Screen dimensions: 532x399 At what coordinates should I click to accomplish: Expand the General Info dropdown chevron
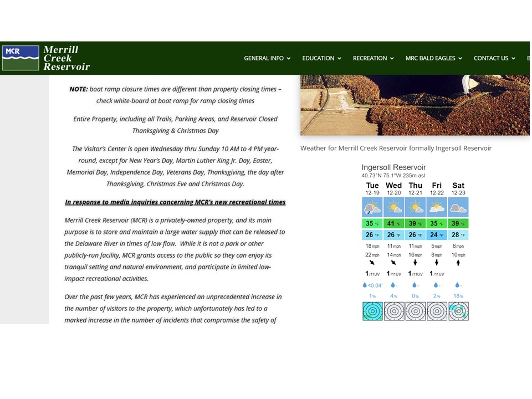[288, 58]
